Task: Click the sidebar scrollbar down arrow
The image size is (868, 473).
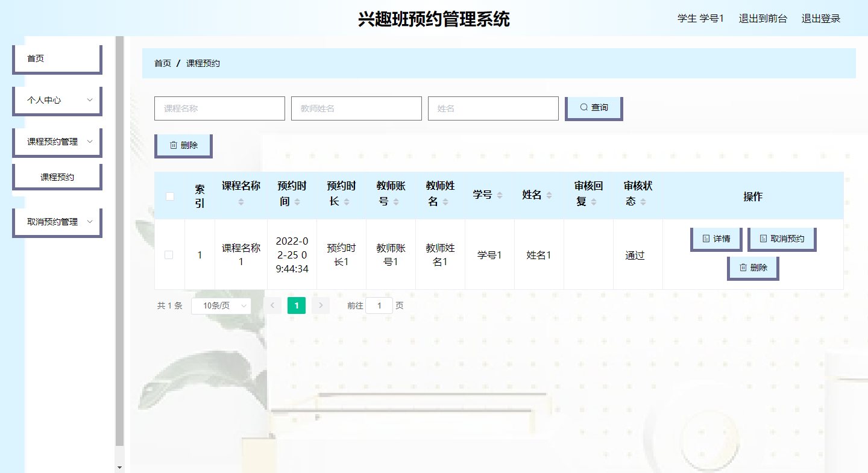Action: (119, 467)
